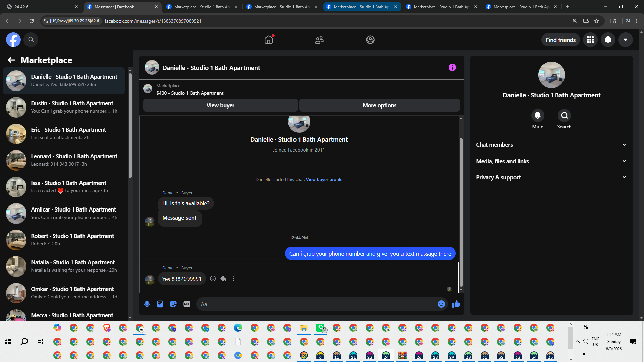The height and width of the screenshot is (362, 644).
Task: Click the message input field
Action: [317, 304]
